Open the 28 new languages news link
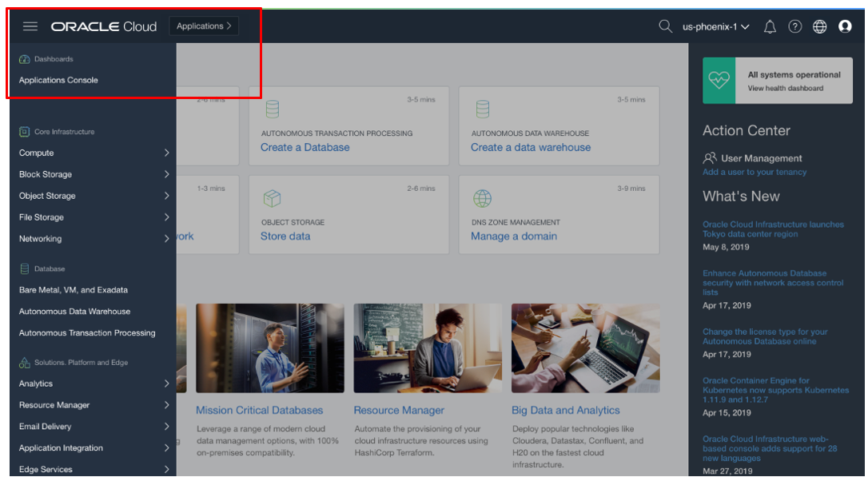This screenshot has width=868, height=481. [770, 448]
